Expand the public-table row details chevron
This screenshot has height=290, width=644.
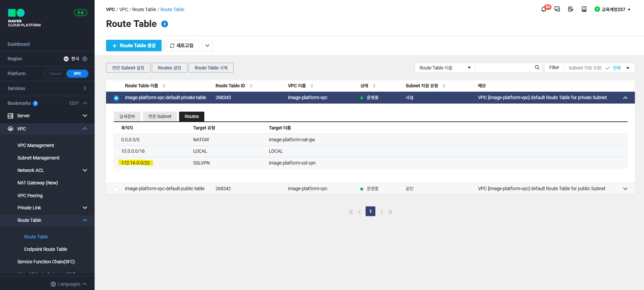pos(625,189)
